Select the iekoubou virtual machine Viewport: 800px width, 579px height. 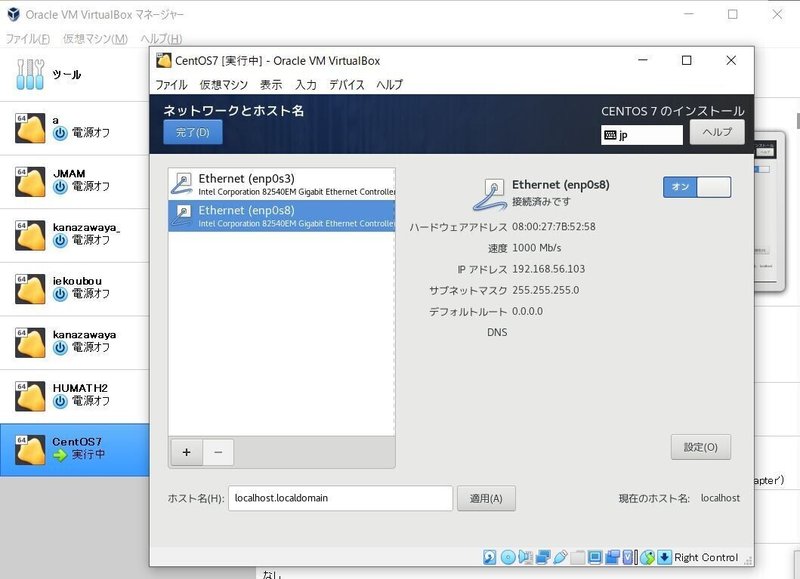74,289
